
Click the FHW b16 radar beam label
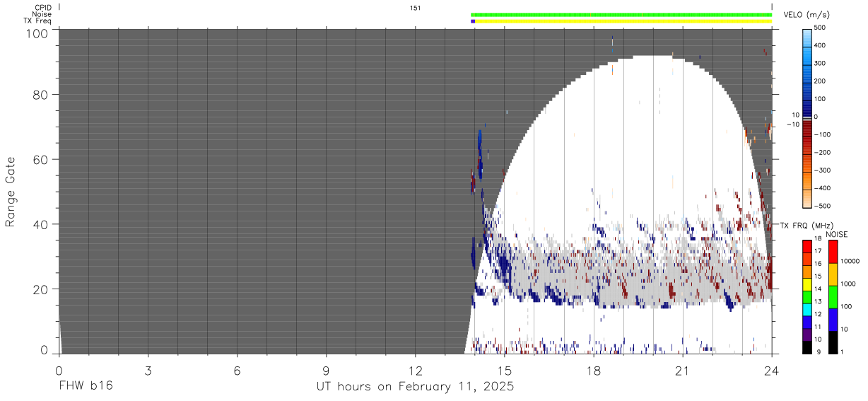(86, 387)
